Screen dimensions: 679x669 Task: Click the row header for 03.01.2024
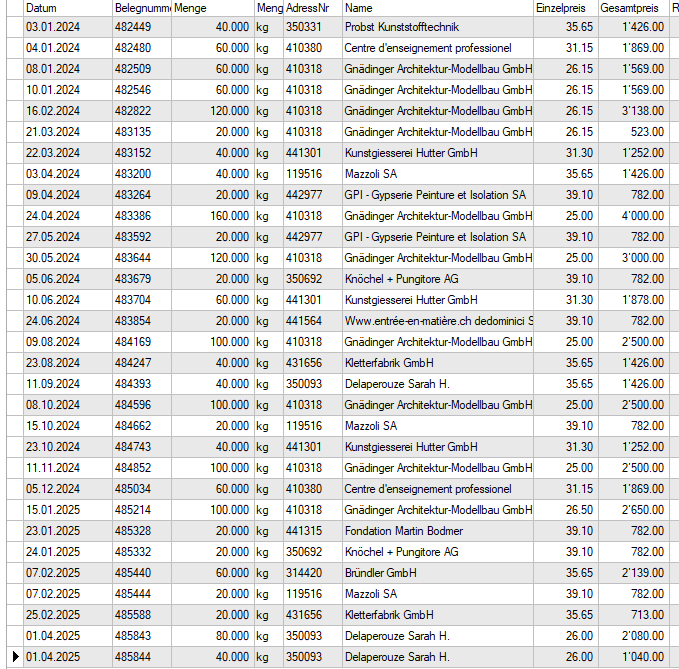click(14, 27)
